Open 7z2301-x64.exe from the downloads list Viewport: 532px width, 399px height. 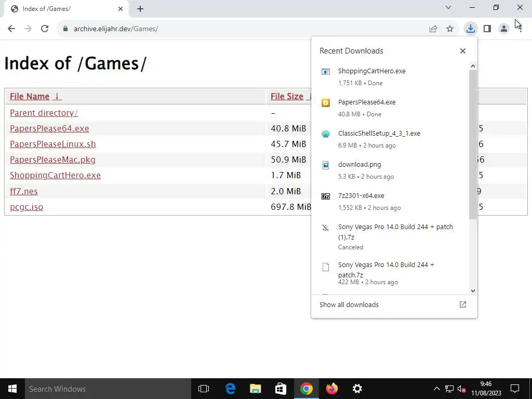391,202
